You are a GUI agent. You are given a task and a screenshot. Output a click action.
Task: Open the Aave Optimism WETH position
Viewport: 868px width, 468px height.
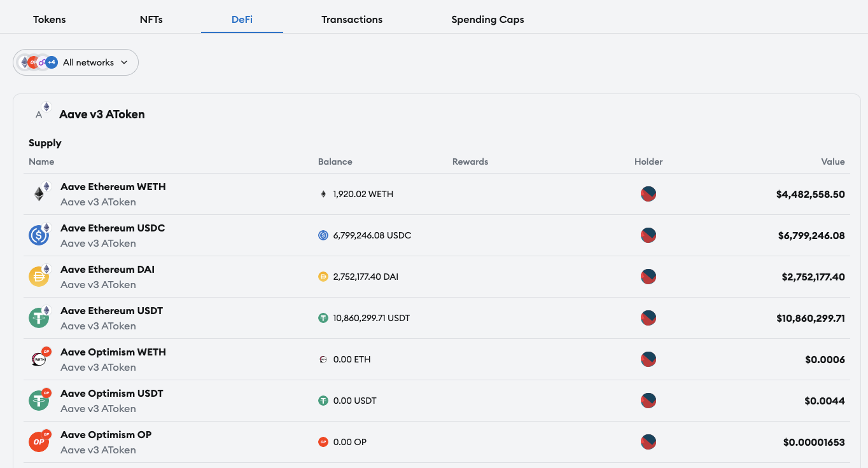point(437,359)
